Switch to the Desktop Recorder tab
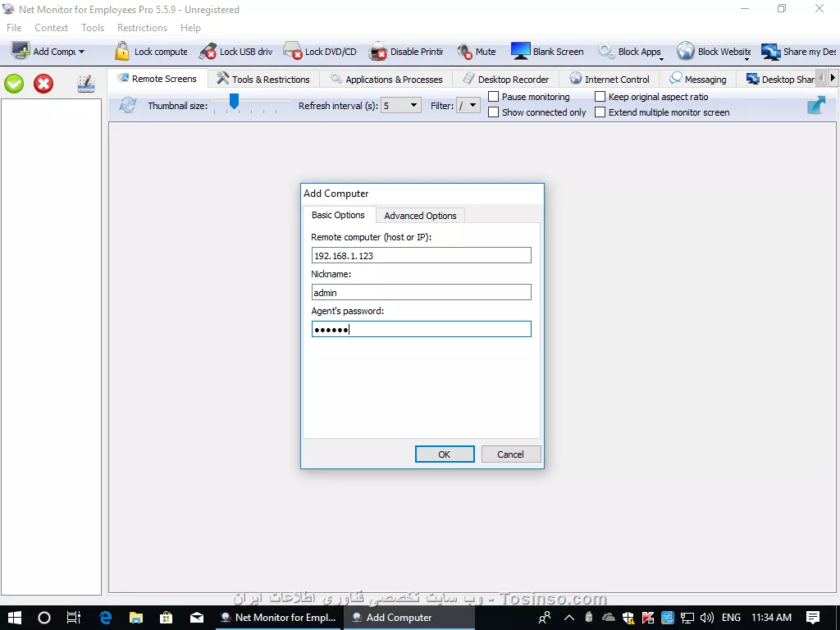 505,80
